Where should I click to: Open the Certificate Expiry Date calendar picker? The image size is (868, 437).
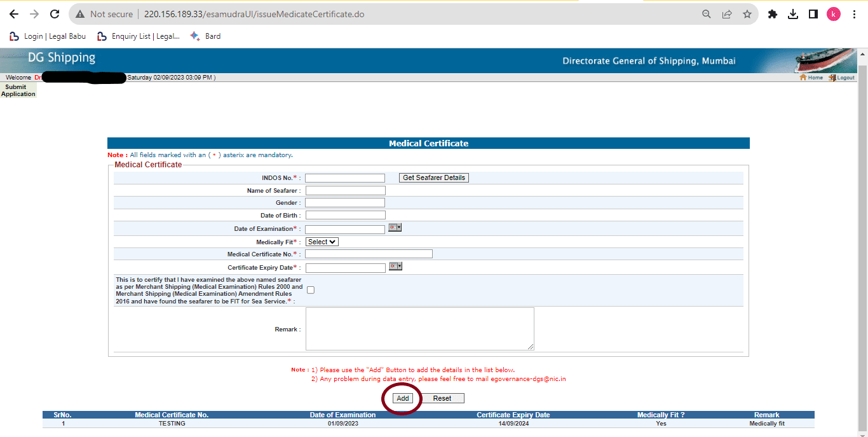coord(395,266)
